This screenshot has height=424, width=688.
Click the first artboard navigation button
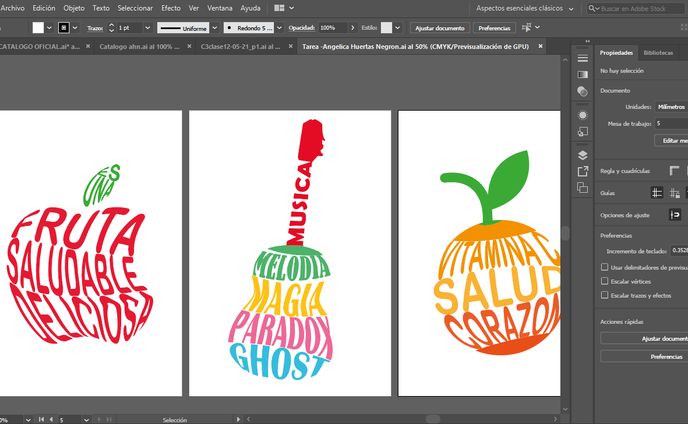click(41, 420)
